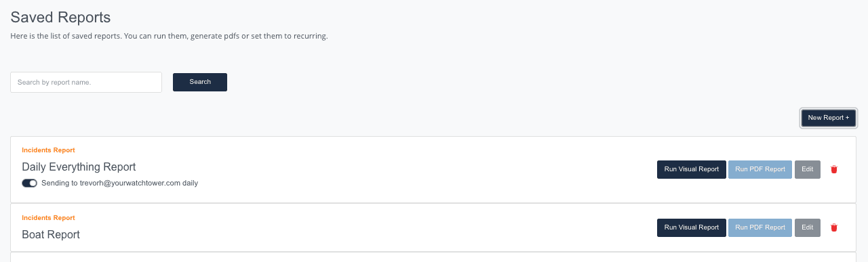Toggle daily sending for Daily Everything Report
Image resolution: width=868 pixels, height=262 pixels.
click(x=29, y=183)
